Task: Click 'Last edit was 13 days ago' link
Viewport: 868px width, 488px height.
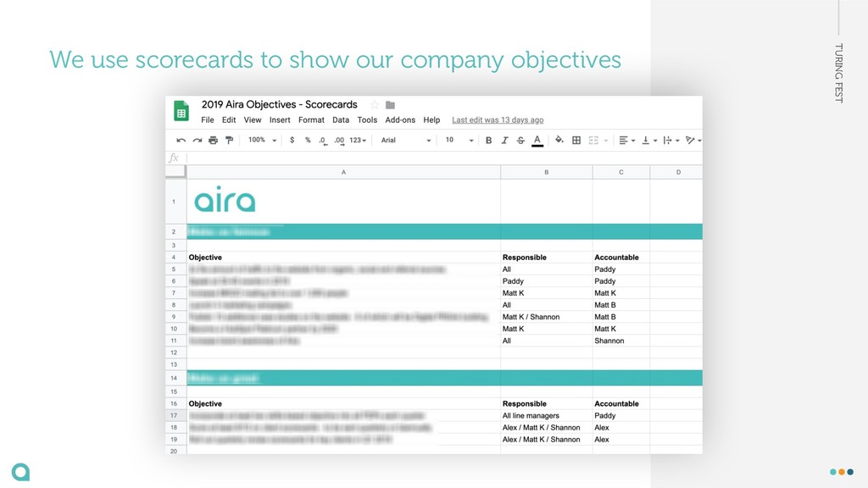Action: 498,120
